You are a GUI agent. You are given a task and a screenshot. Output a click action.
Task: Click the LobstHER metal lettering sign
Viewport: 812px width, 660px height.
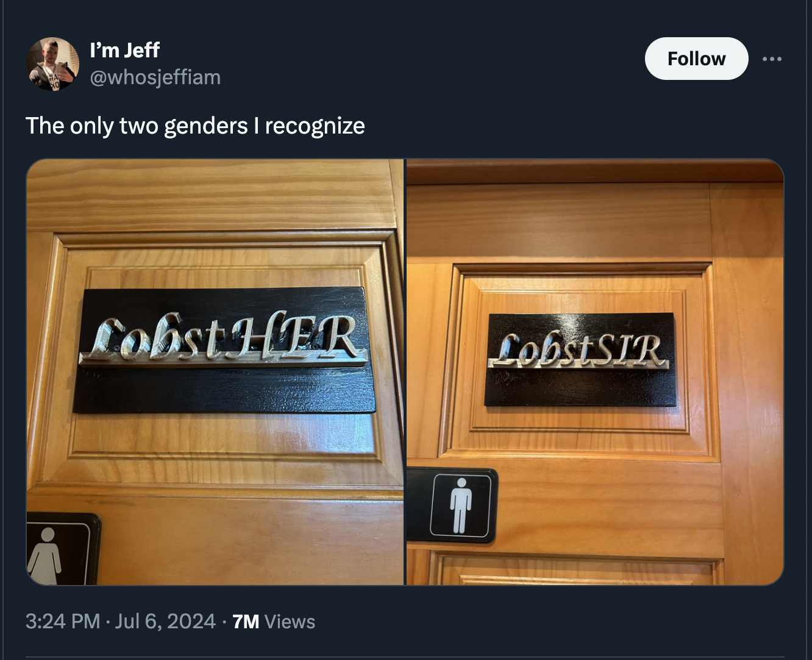(x=223, y=339)
